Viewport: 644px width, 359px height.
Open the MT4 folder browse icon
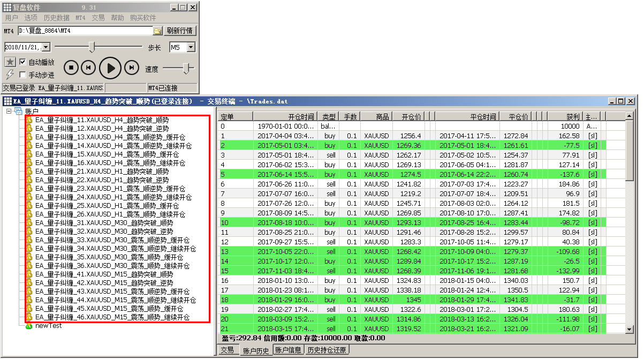[157, 31]
